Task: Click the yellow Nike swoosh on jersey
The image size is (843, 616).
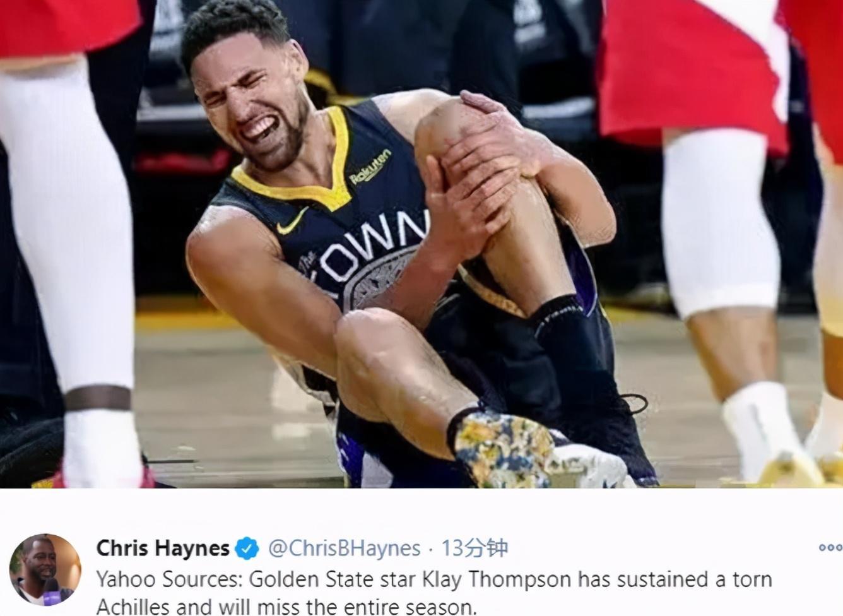Action: tap(292, 221)
